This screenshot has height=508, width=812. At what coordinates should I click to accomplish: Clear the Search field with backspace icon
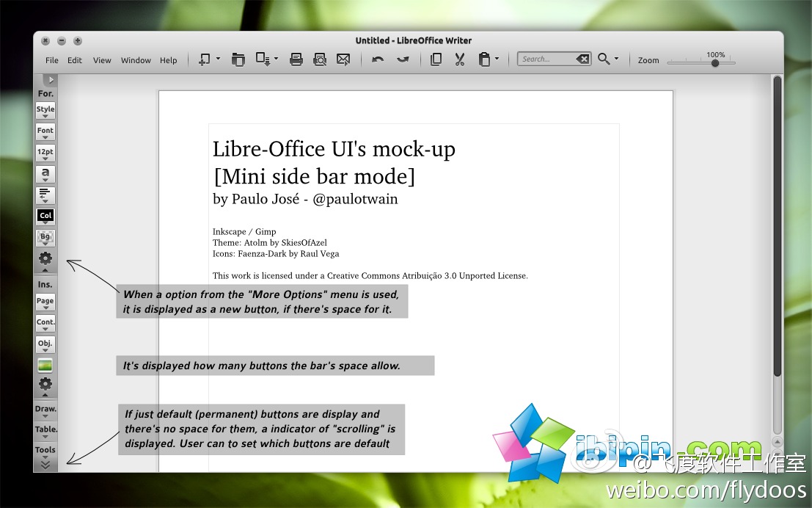(x=582, y=59)
